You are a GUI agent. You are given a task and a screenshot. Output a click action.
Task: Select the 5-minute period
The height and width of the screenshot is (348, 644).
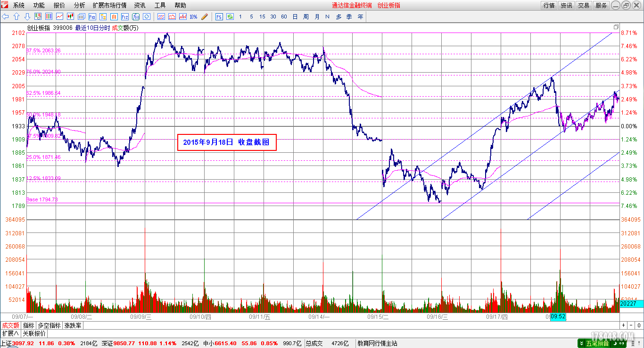tap(251, 17)
